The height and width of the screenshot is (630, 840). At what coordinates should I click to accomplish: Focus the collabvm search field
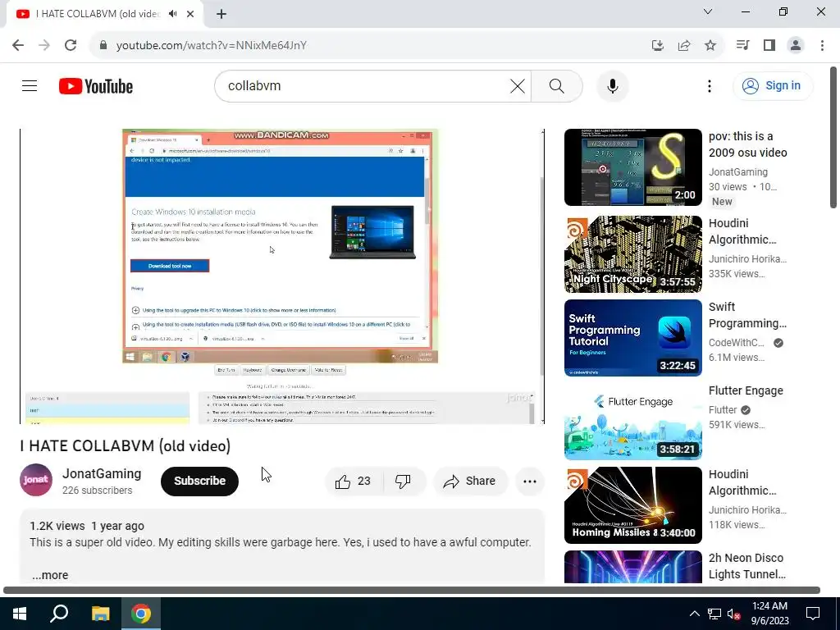coord(364,85)
